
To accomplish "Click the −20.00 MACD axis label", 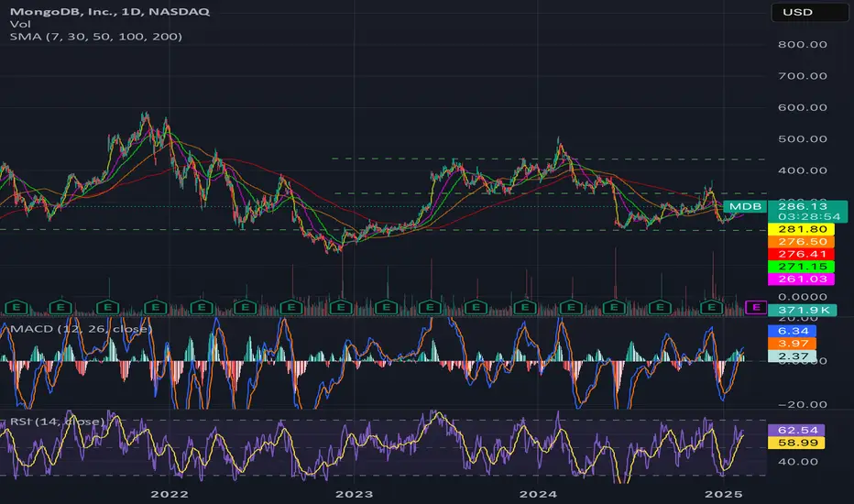I will click(x=803, y=405).
